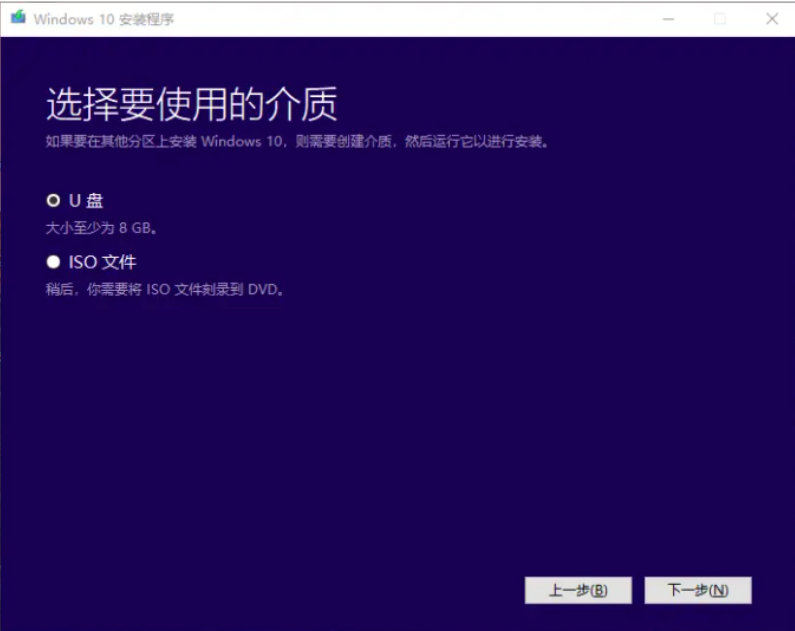Click the ISO burn-to-DVD description text
795x631 pixels.
coord(166,290)
